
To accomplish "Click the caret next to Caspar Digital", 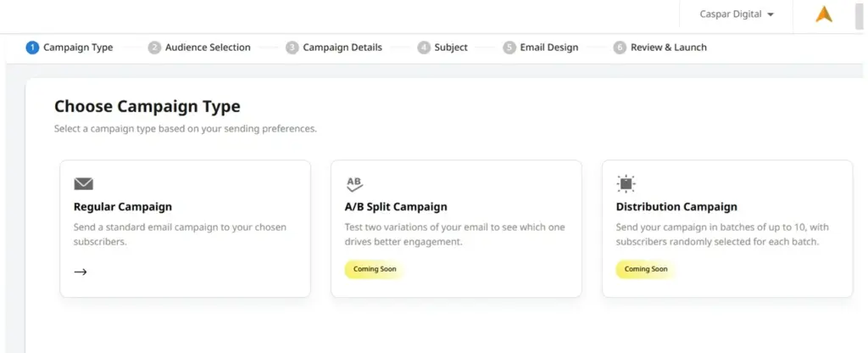I will pos(770,15).
